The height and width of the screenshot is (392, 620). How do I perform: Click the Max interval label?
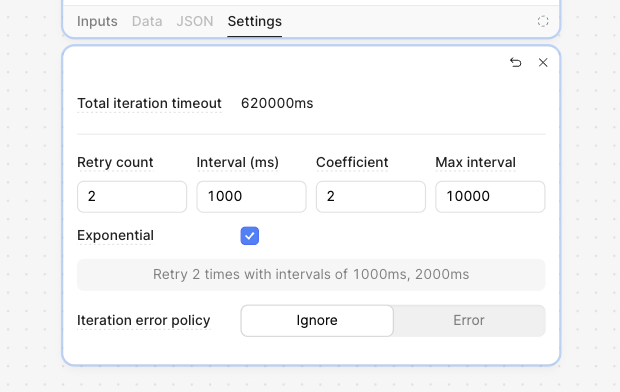(x=476, y=162)
